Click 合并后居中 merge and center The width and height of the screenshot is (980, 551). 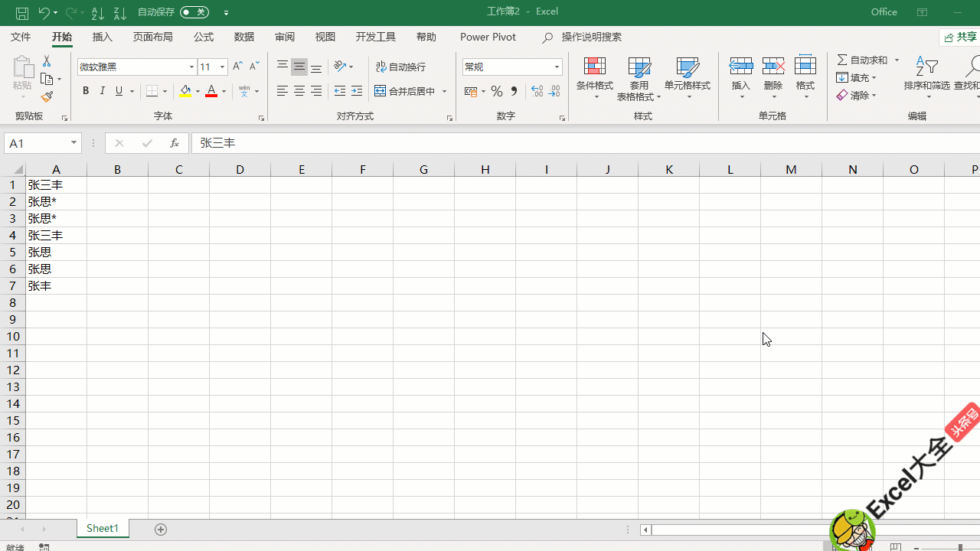(x=405, y=91)
